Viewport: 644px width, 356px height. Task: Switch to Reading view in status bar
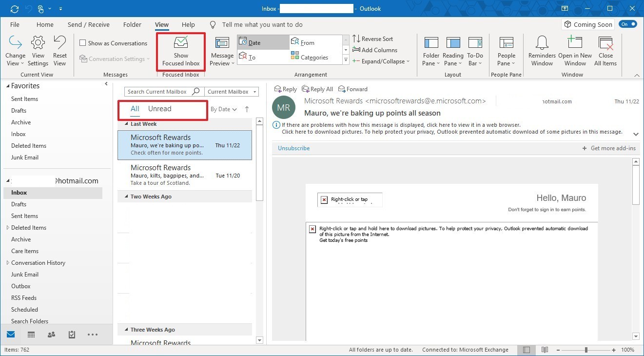(x=545, y=350)
